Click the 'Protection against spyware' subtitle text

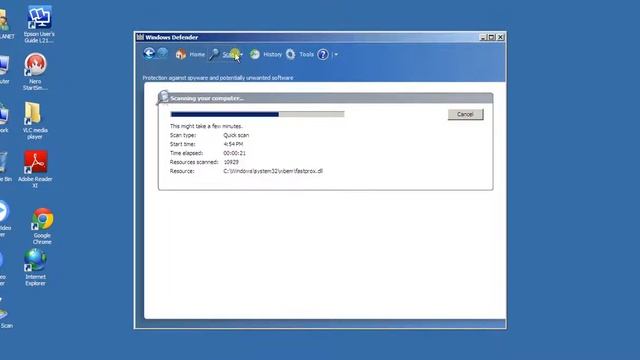click(x=218, y=78)
